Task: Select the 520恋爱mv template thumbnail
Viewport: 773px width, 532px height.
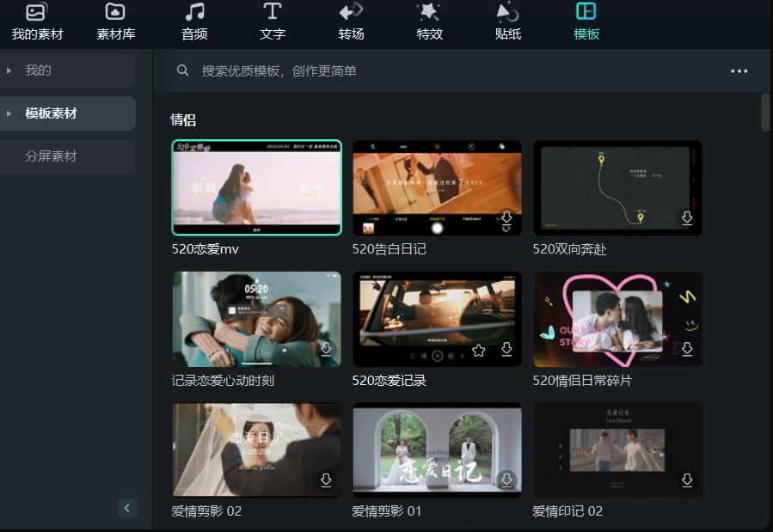Action: (x=256, y=187)
